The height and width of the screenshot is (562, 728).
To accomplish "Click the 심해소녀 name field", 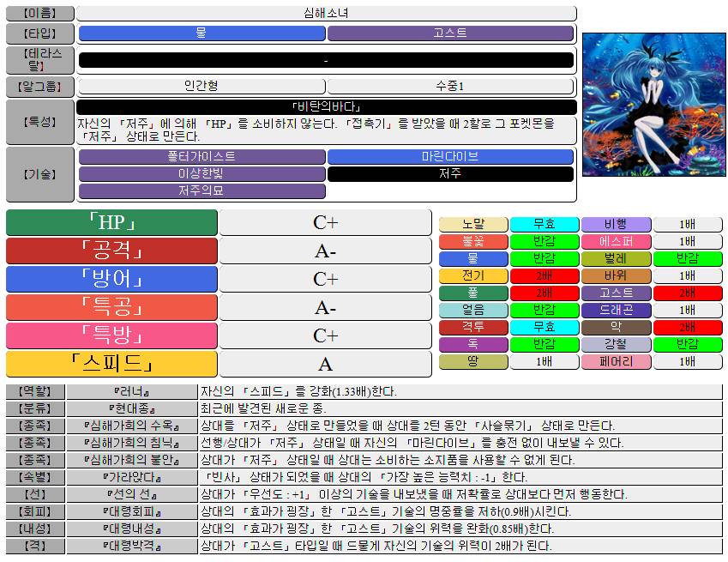I will click(x=326, y=14).
